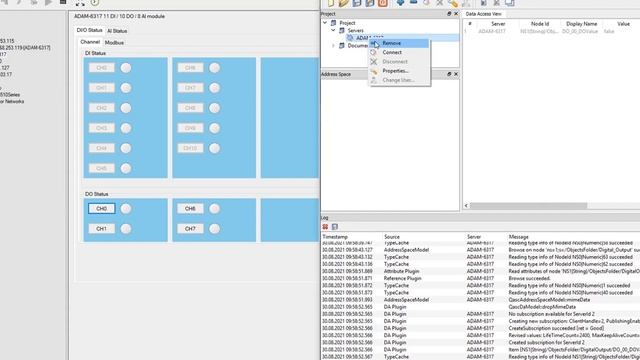Click the green circular refresh icon
This screenshot has width=640, height=360.
(95, 3)
